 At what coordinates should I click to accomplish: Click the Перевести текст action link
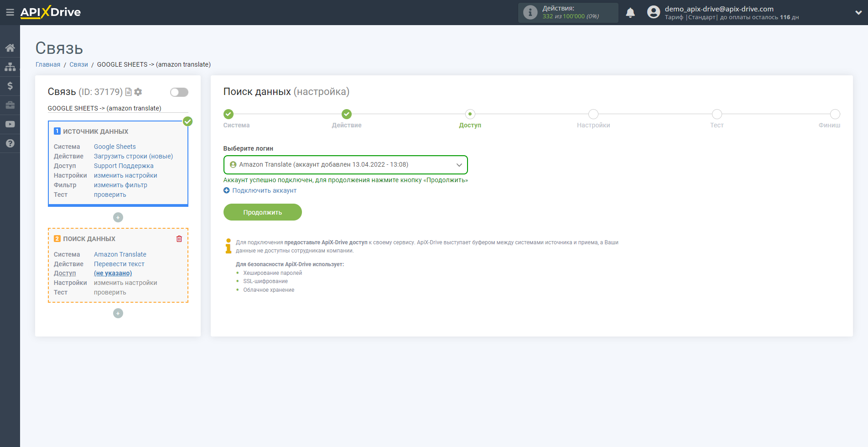point(119,264)
